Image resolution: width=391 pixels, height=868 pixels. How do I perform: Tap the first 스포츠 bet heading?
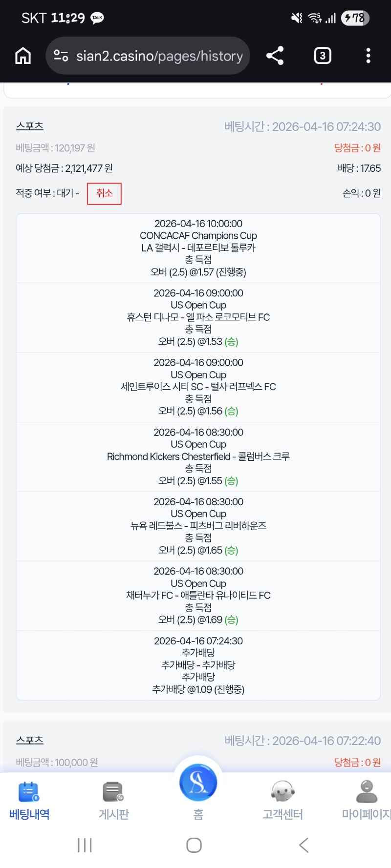click(30, 126)
